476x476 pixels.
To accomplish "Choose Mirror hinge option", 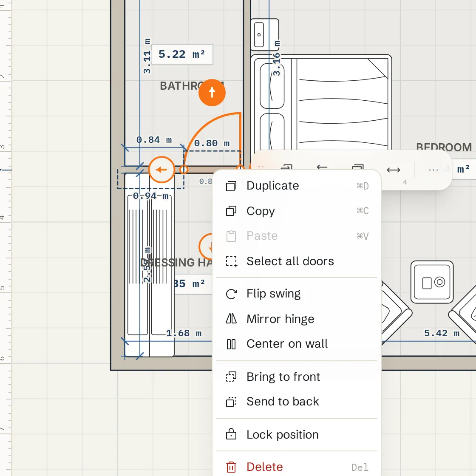I will click(x=296, y=319).
